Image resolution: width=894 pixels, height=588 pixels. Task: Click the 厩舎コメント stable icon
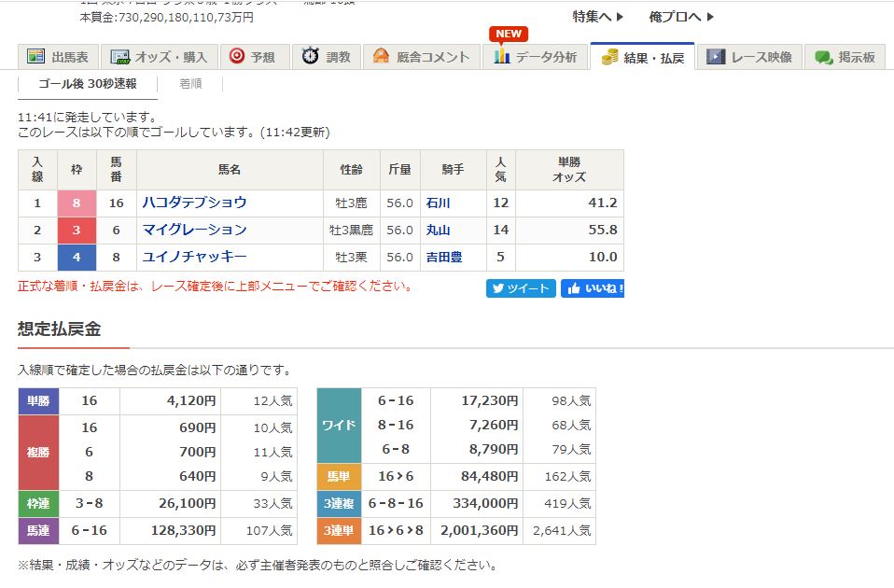(x=381, y=56)
